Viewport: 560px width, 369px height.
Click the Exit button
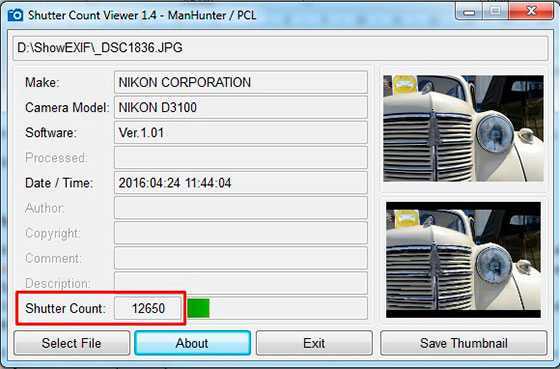tap(314, 343)
